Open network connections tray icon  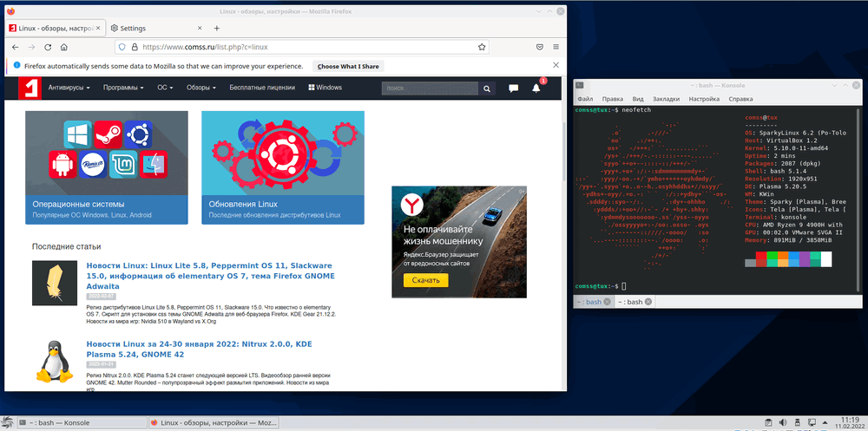coord(811,422)
